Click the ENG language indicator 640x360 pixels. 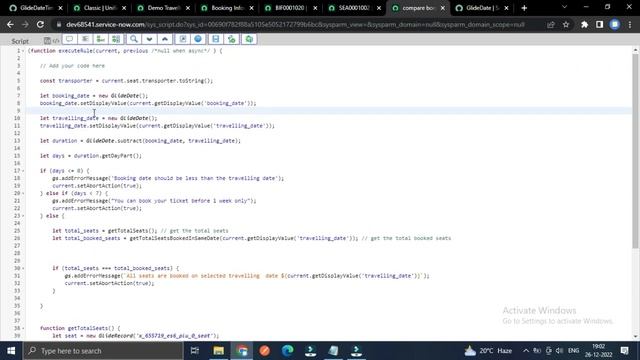573,351
